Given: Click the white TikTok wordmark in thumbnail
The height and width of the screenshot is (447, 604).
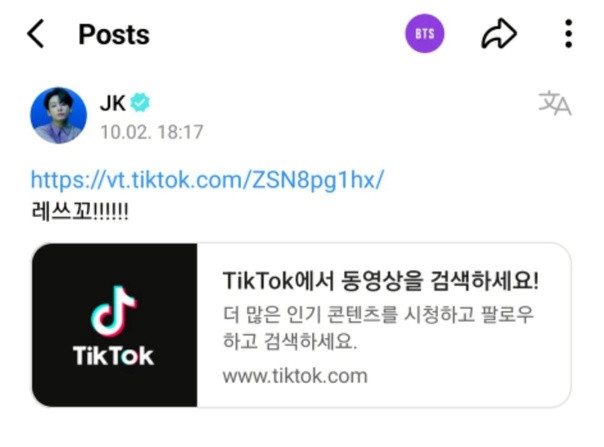Looking at the screenshot, I should [114, 355].
